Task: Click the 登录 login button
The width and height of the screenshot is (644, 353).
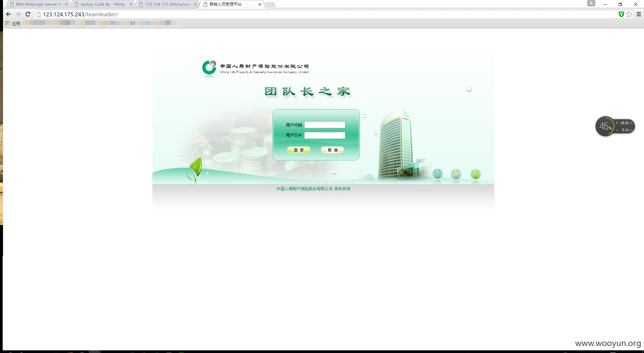Action: [x=299, y=150]
